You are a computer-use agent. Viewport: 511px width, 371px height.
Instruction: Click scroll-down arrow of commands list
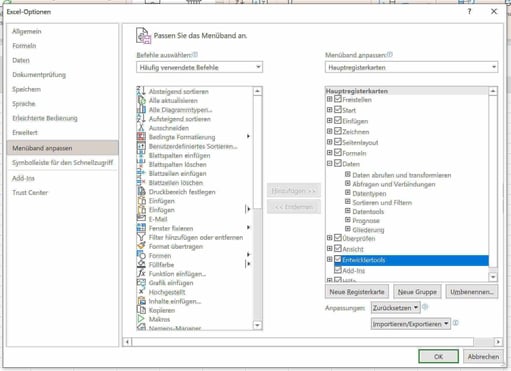pos(257,325)
